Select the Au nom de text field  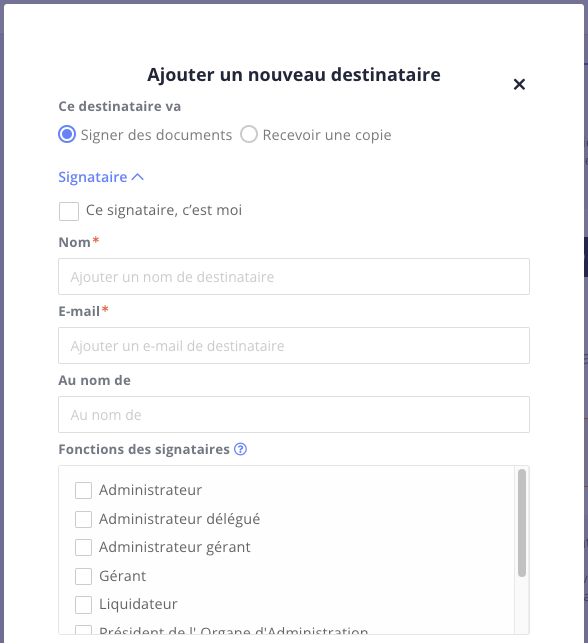click(294, 414)
